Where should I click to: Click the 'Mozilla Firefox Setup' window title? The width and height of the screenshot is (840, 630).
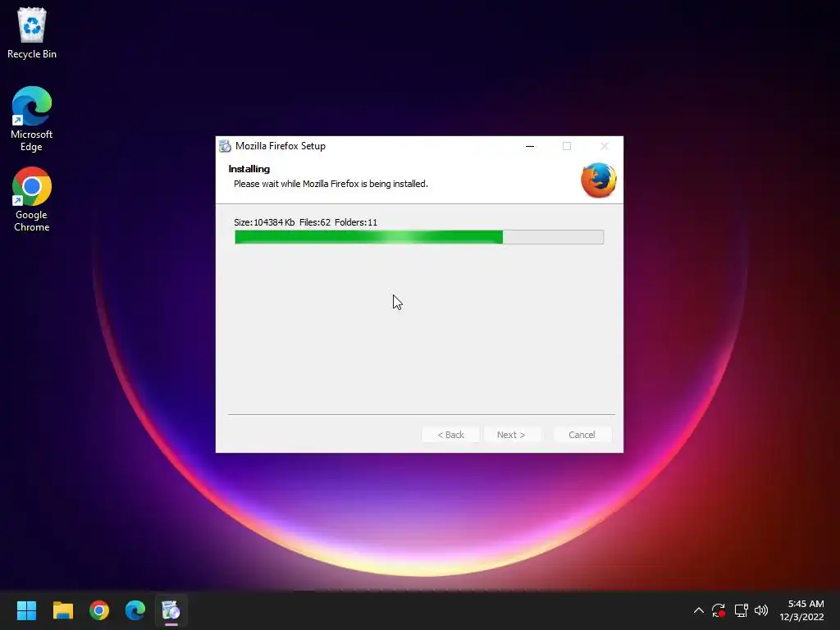point(281,146)
